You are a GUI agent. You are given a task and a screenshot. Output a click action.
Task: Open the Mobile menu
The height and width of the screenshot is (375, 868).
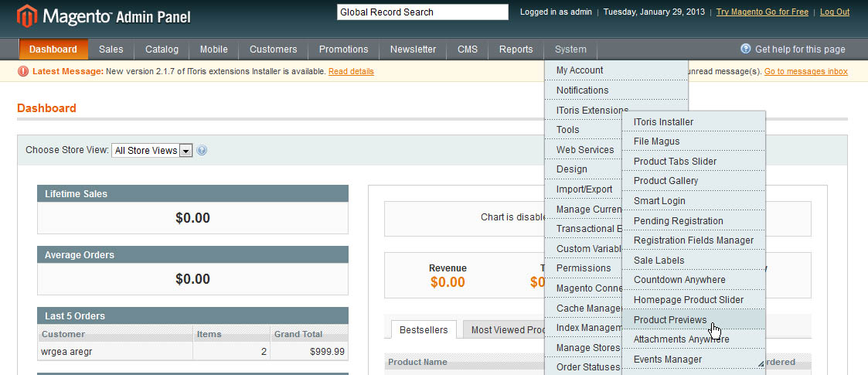(213, 49)
